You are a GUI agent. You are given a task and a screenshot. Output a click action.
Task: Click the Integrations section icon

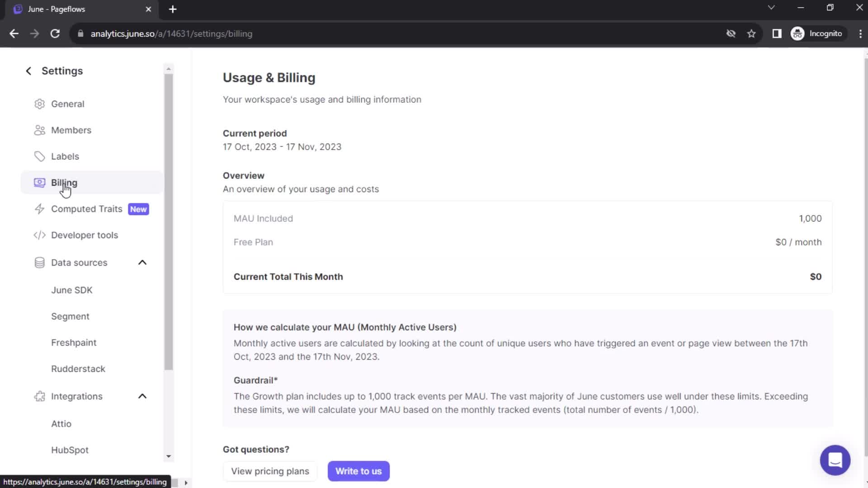(x=39, y=396)
